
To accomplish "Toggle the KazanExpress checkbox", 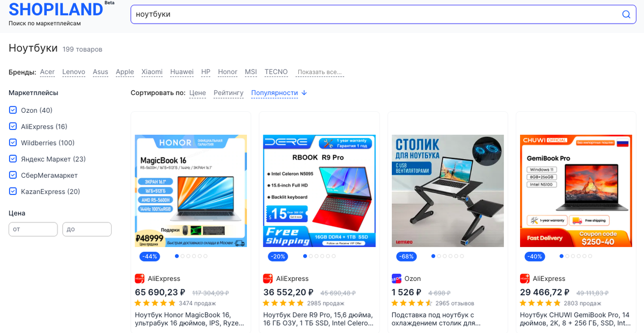I will point(13,192).
